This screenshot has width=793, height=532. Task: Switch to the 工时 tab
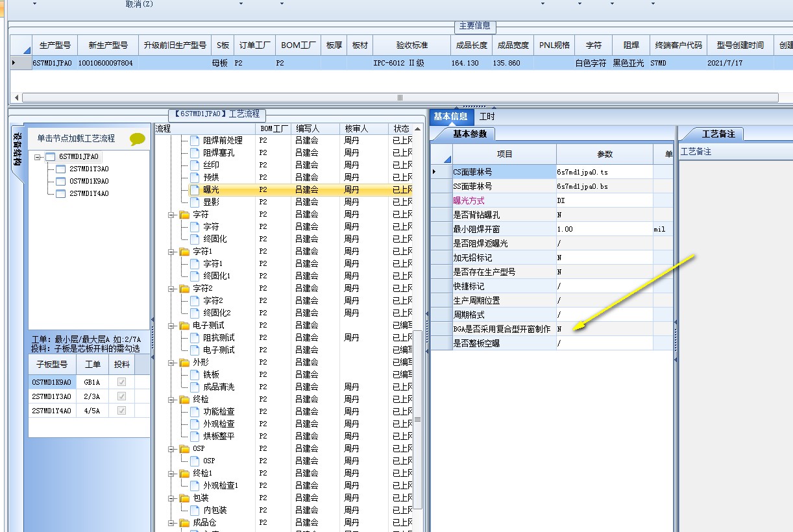487,117
